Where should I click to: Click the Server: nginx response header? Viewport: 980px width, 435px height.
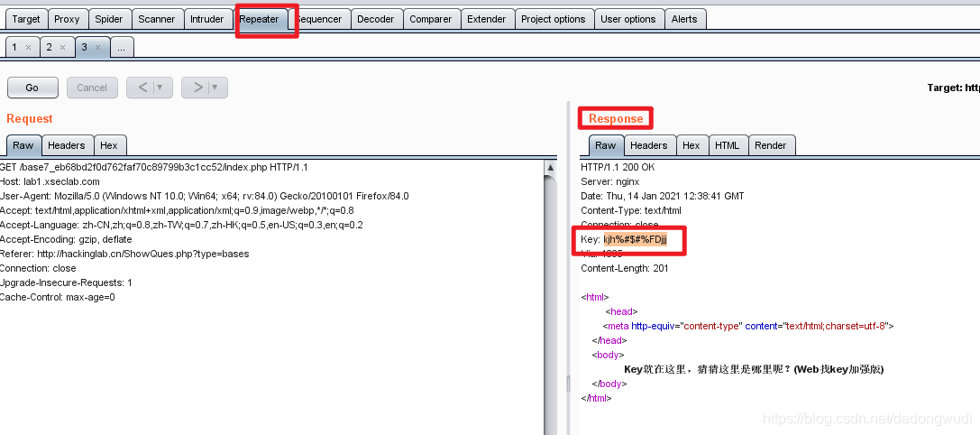[610, 181]
